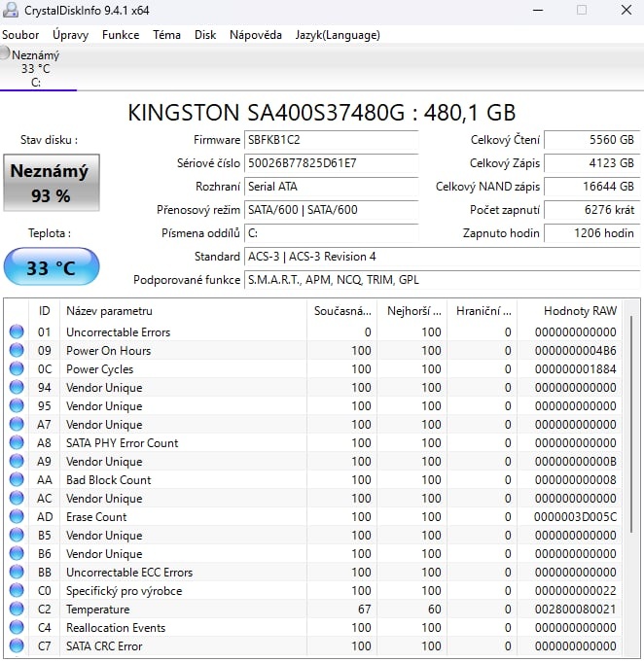Click the Počet zapnutí value 6276 krát
The image size is (644, 662).
(x=592, y=210)
